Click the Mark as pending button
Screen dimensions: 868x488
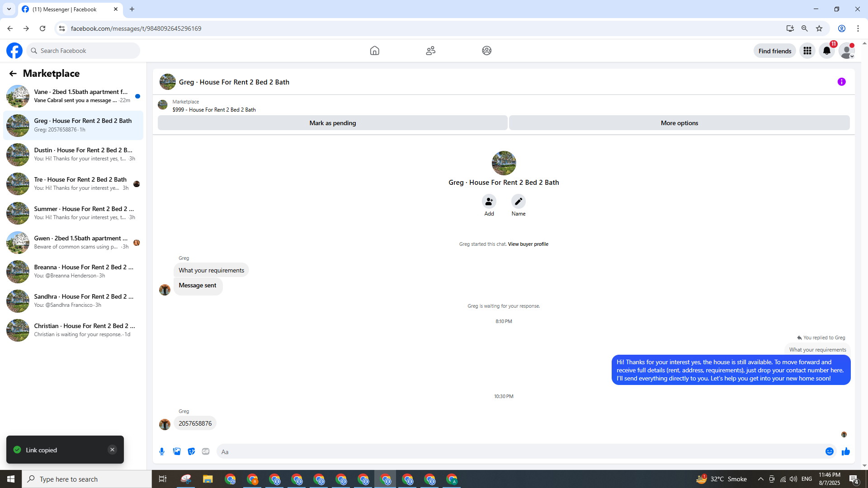coord(332,123)
